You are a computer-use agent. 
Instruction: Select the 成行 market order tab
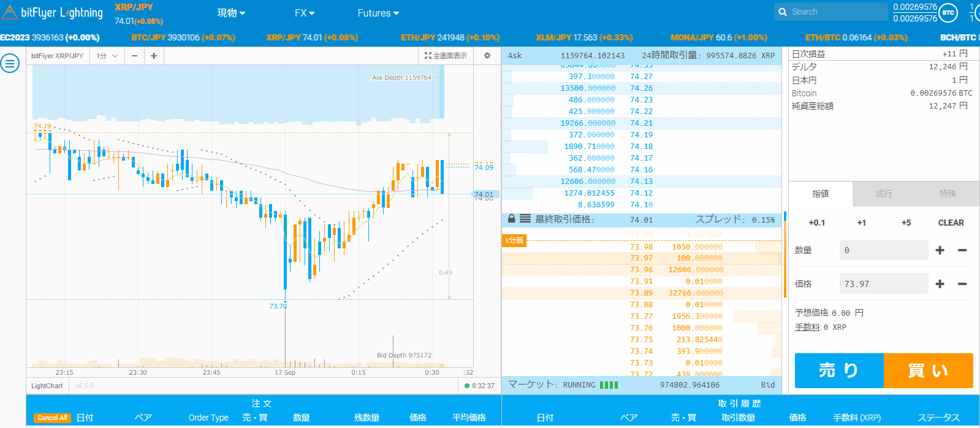point(884,194)
